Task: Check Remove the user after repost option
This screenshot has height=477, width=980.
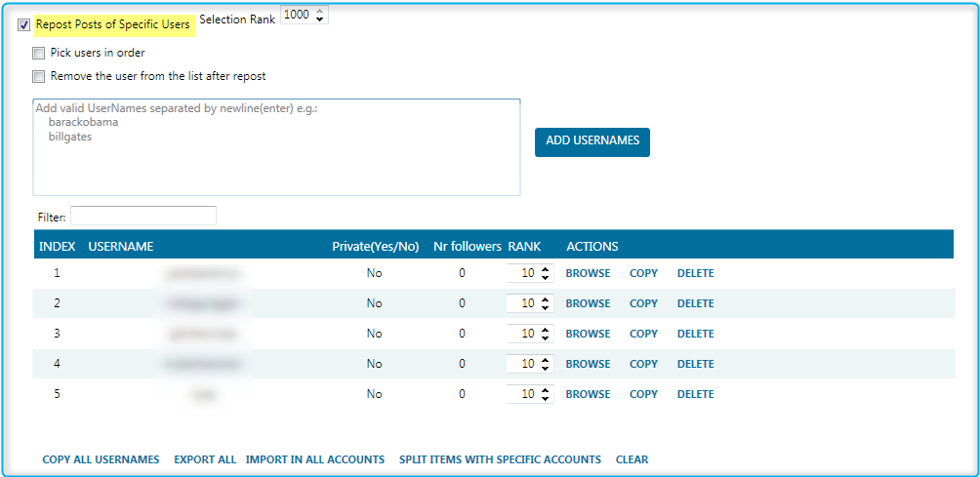Action: [39, 76]
